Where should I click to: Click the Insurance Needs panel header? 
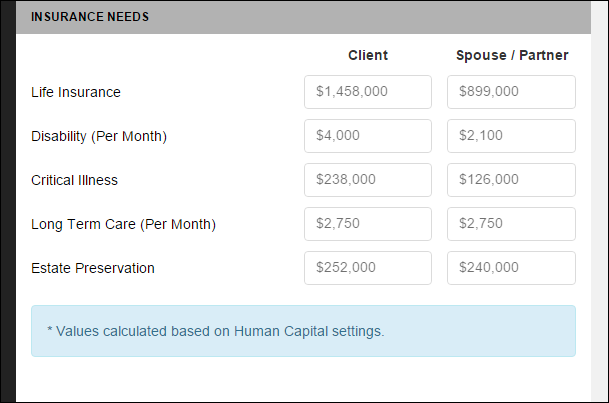pyautogui.click(x=90, y=18)
